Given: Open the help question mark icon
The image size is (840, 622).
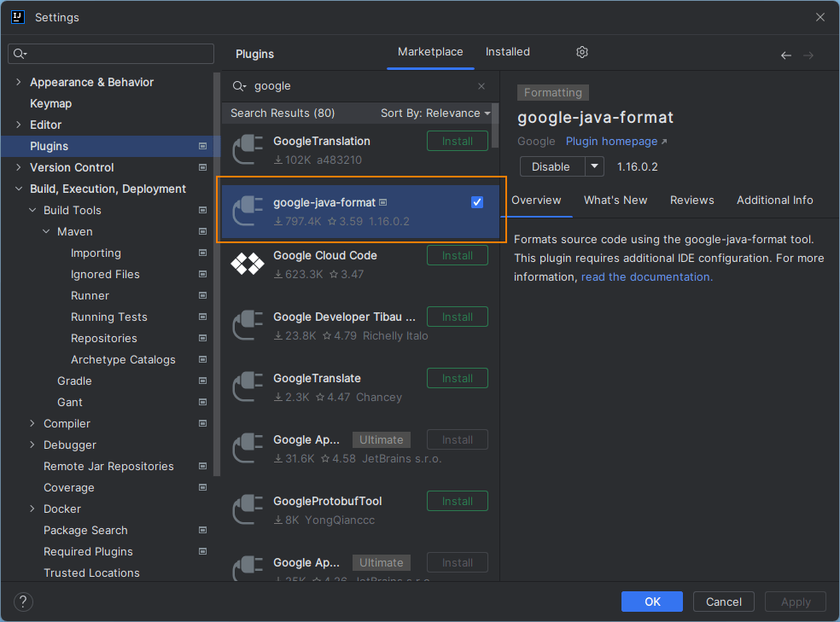Looking at the screenshot, I should pyautogui.click(x=22, y=602).
